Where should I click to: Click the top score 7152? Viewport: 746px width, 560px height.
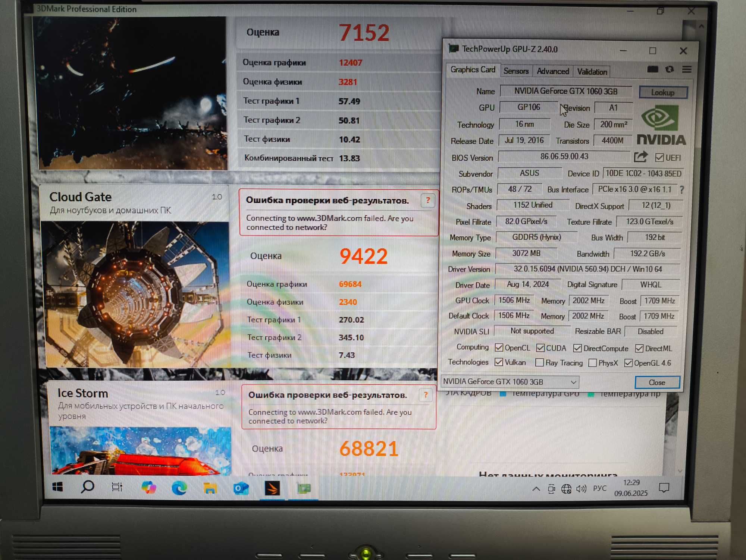(364, 33)
